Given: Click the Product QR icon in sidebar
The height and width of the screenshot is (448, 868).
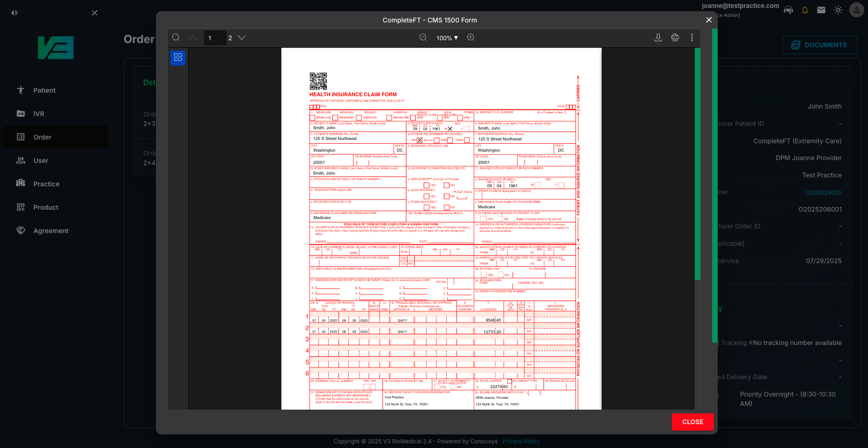Looking at the screenshot, I should (x=21, y=207).
